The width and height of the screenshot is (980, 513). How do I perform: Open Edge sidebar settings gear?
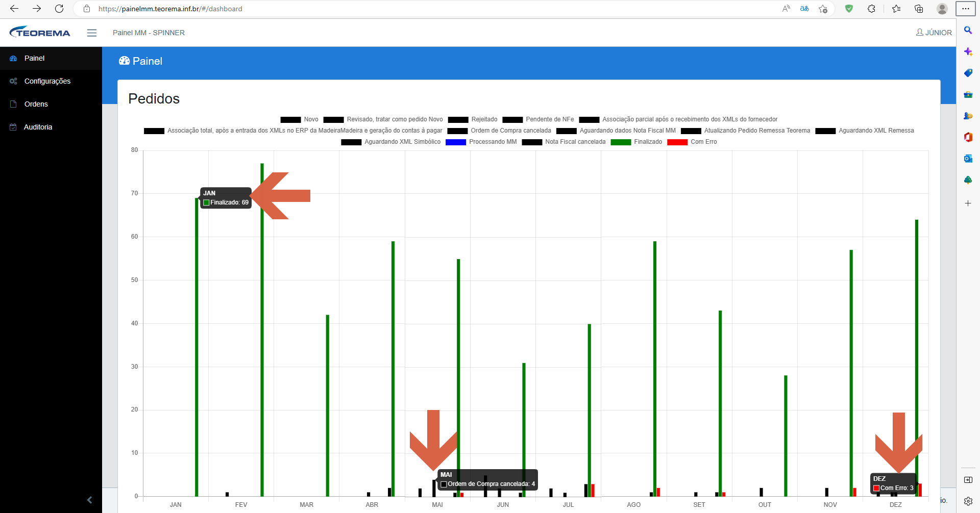point(968,501)
